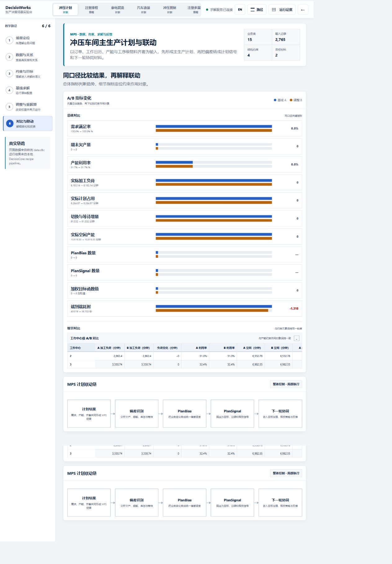Click the PlanBias 数量 metric label

click(83, 253)
